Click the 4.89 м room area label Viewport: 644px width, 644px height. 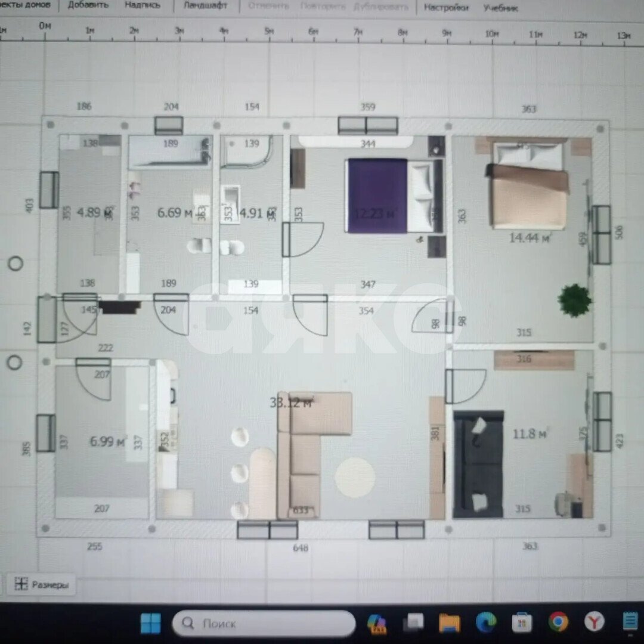[94, 212]
